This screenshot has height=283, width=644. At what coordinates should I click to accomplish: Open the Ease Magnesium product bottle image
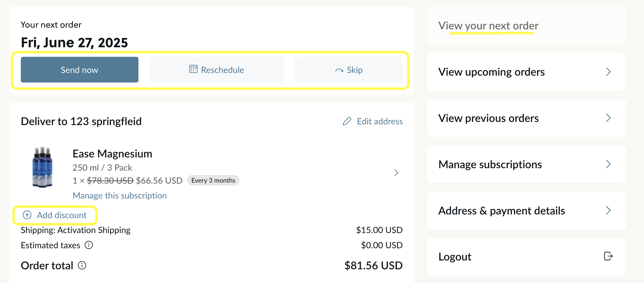pos(42,167)
